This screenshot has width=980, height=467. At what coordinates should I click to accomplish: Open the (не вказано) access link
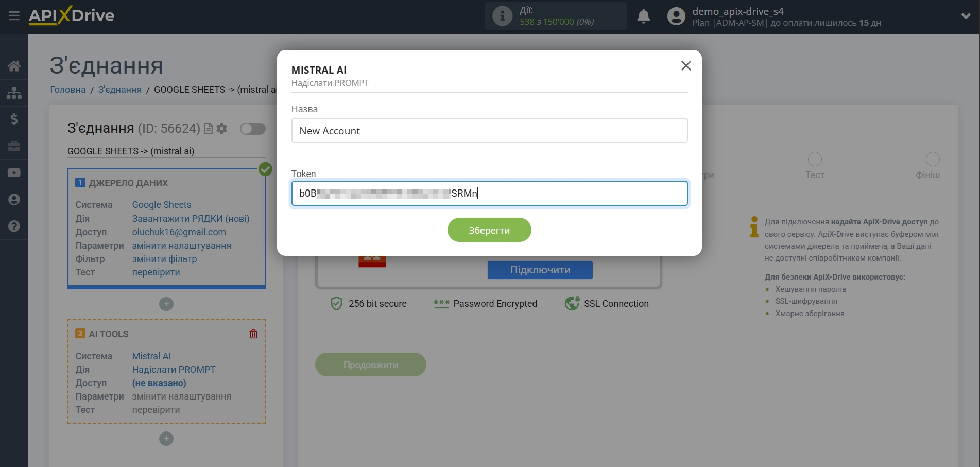click(x=160, y=383)
